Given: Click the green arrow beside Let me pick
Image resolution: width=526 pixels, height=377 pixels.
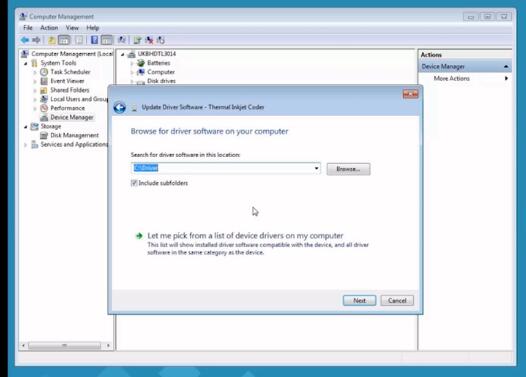Looking at the screenshot, I should coord(139,236).
